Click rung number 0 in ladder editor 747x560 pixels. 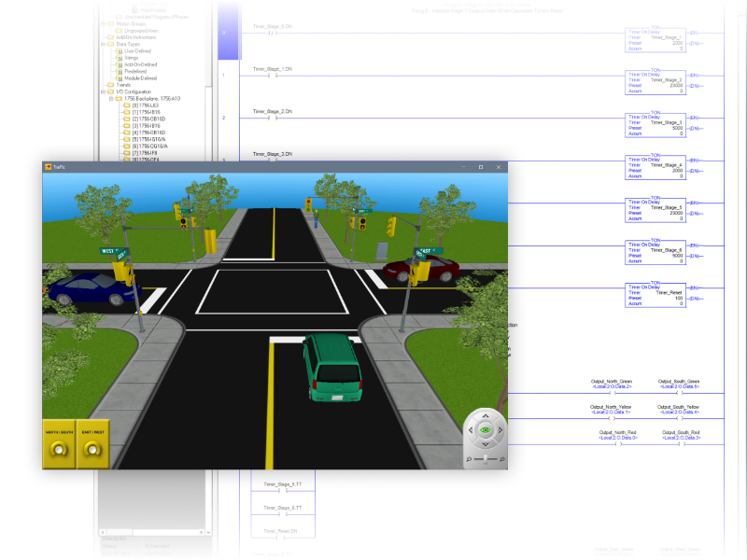point(223,33)
